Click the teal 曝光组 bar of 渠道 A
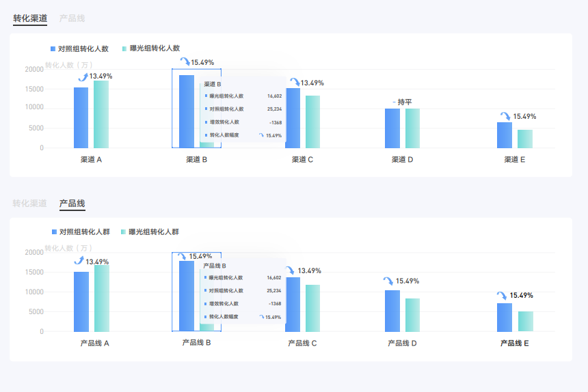588x392 pixels. [x=101, y=115]
